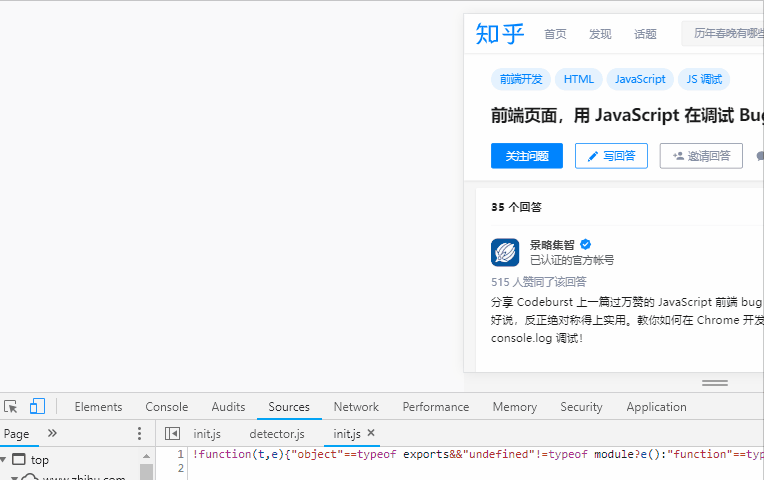Open the 话题 nav link

coord(645,34)
